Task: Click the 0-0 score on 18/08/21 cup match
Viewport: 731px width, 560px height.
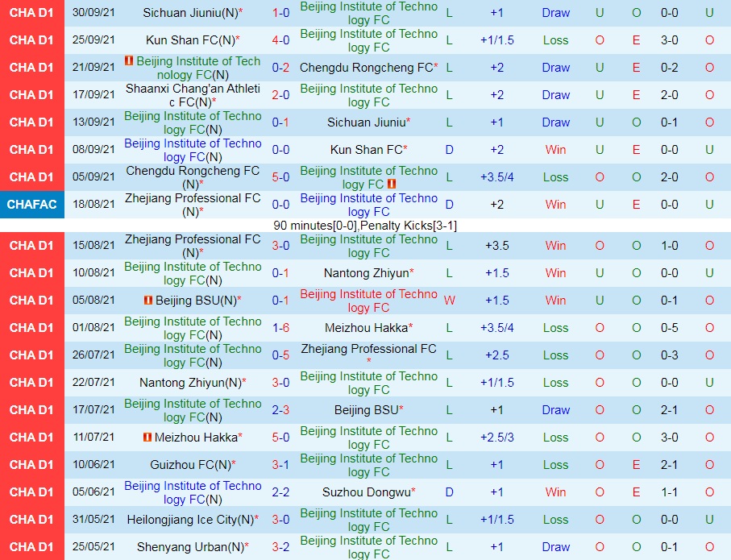Action: 280,205
